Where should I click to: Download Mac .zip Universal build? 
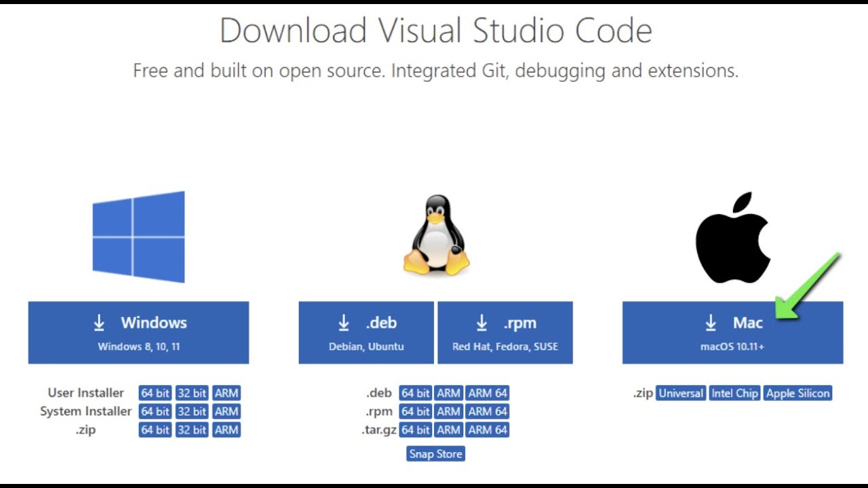point(681,393)
